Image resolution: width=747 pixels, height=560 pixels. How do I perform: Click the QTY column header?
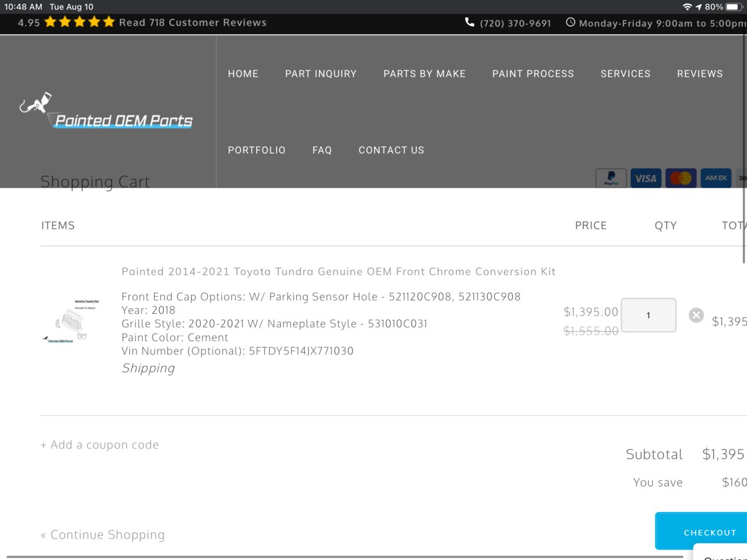click(x=665, y=226)
